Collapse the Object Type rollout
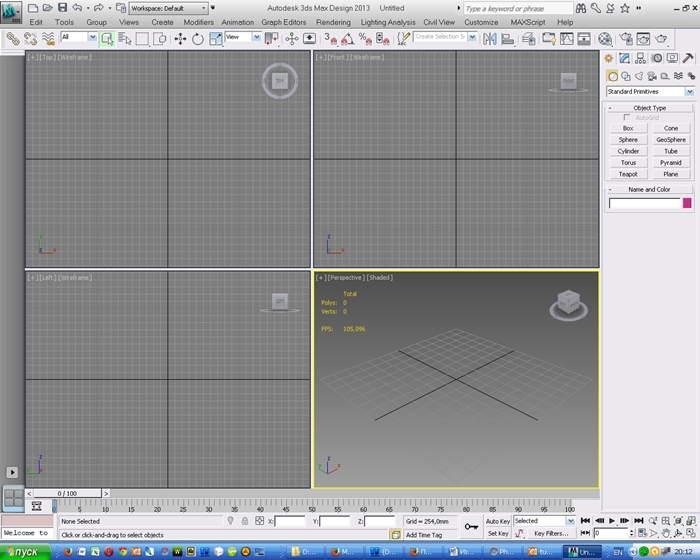 click(x=649, y=107)
